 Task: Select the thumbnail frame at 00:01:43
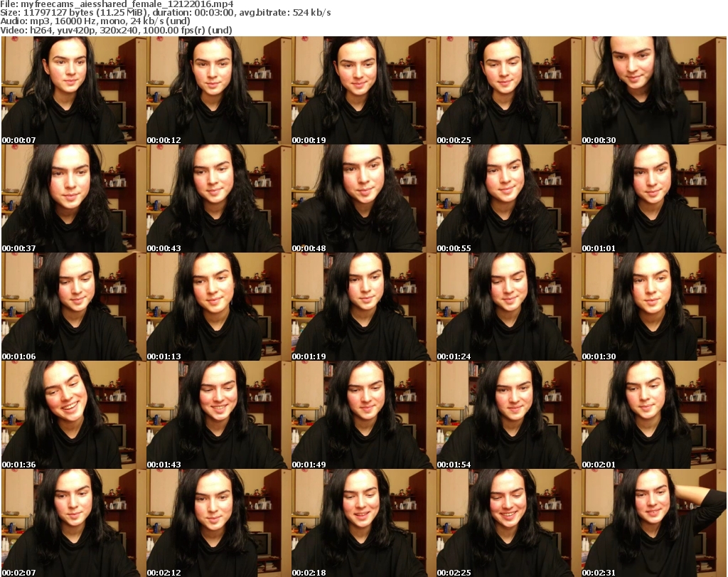(x=219, y=415)
